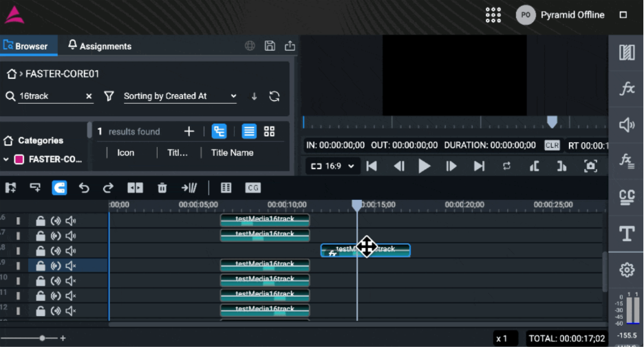Click the CG toolbar button
Viewport: 644px width, 347px height.
pos(253,188)
